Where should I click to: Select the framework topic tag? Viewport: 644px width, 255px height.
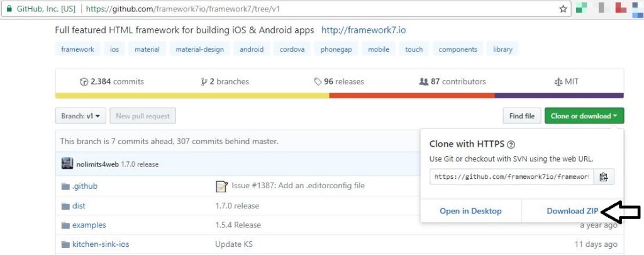(77, 49)
